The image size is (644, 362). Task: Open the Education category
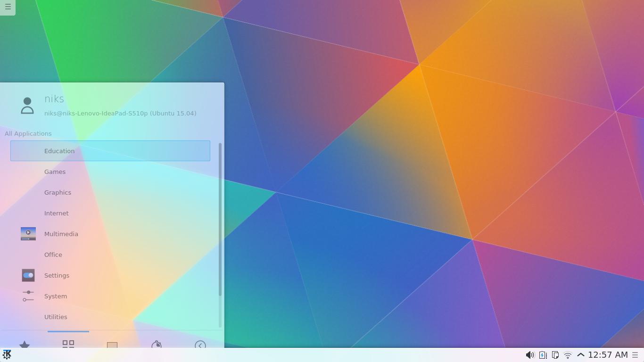pyautogui.click(x=59, y=151)
